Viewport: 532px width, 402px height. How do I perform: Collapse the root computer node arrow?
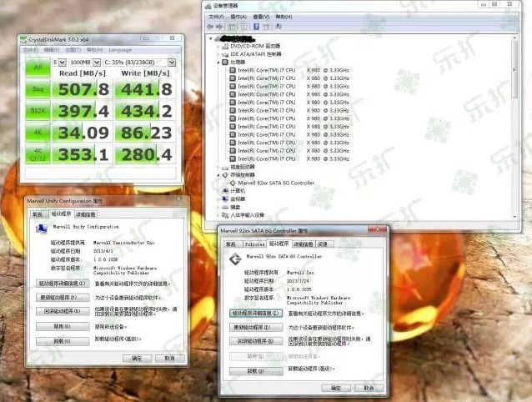211,38
